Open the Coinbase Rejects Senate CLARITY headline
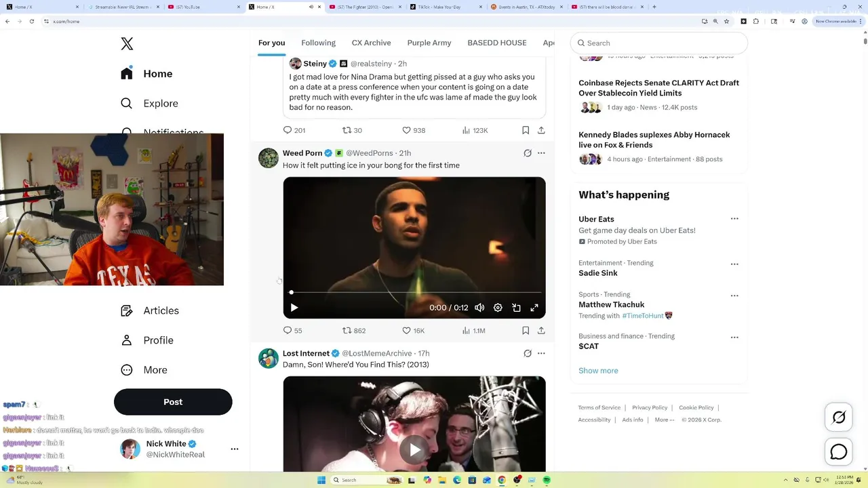This screenshot has width=868, height=488. click(x=658, y=88)
